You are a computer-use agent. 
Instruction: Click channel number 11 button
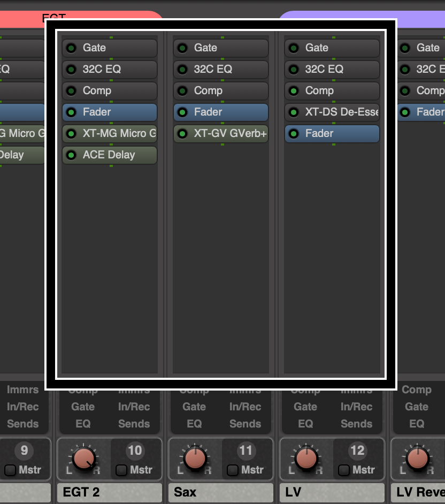246,450
